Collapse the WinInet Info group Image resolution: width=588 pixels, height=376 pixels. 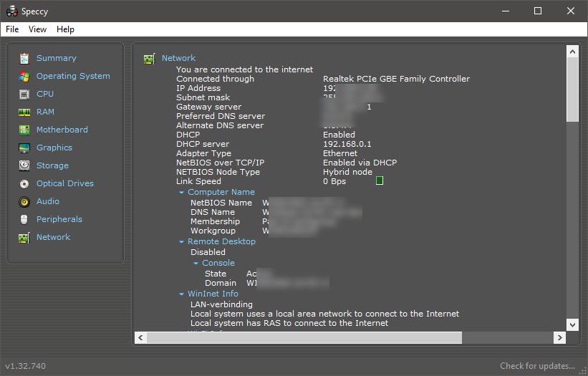181,294
